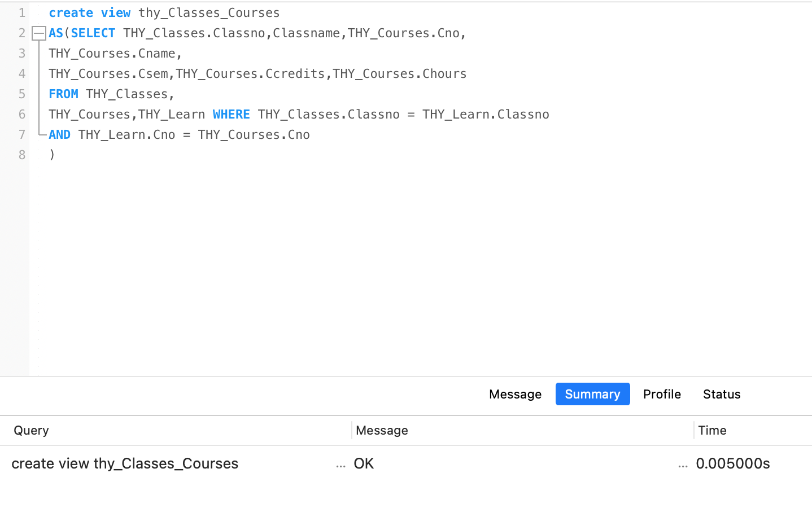Show the Status tab

(721, 394)
